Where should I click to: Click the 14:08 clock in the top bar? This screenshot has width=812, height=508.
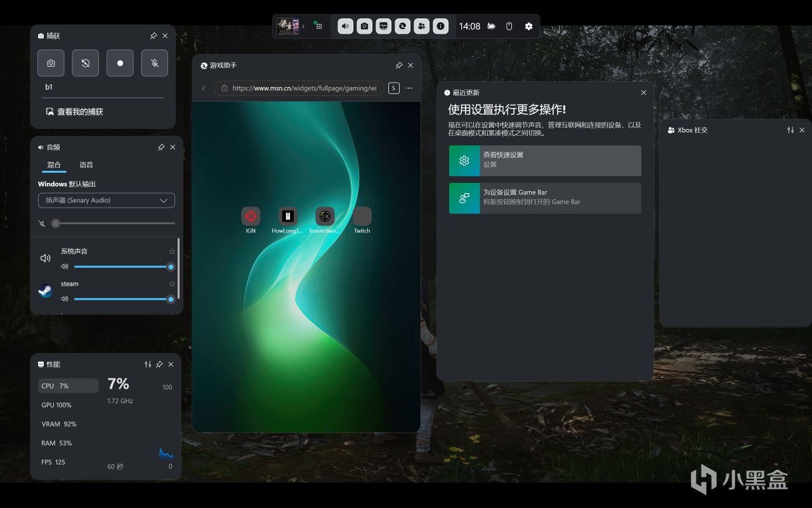[469, 26]
